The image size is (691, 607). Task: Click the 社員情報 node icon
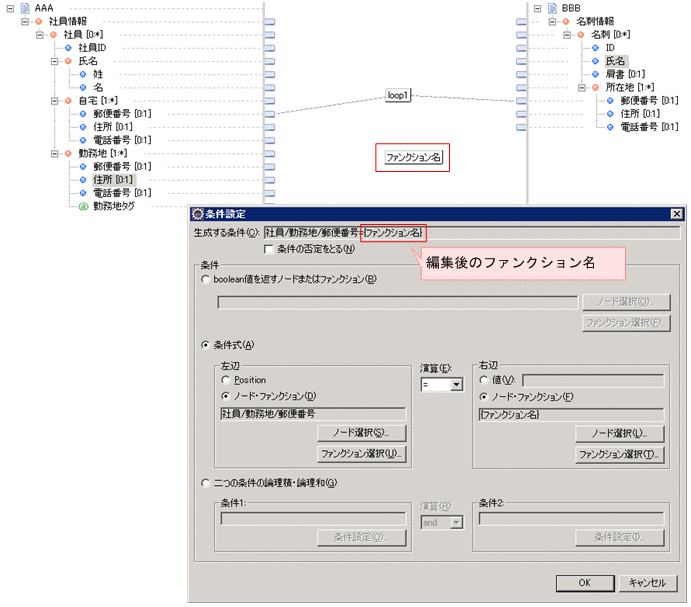39,21
